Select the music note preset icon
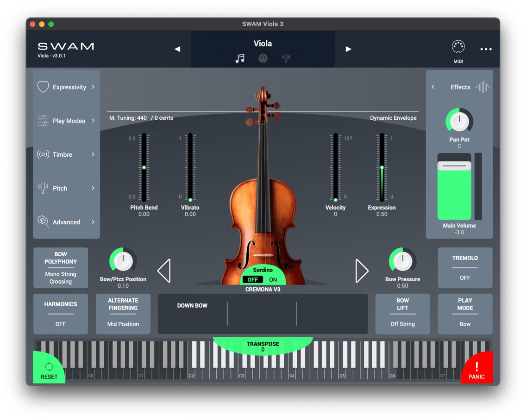 pyautogui.click(x=240, y=58)
